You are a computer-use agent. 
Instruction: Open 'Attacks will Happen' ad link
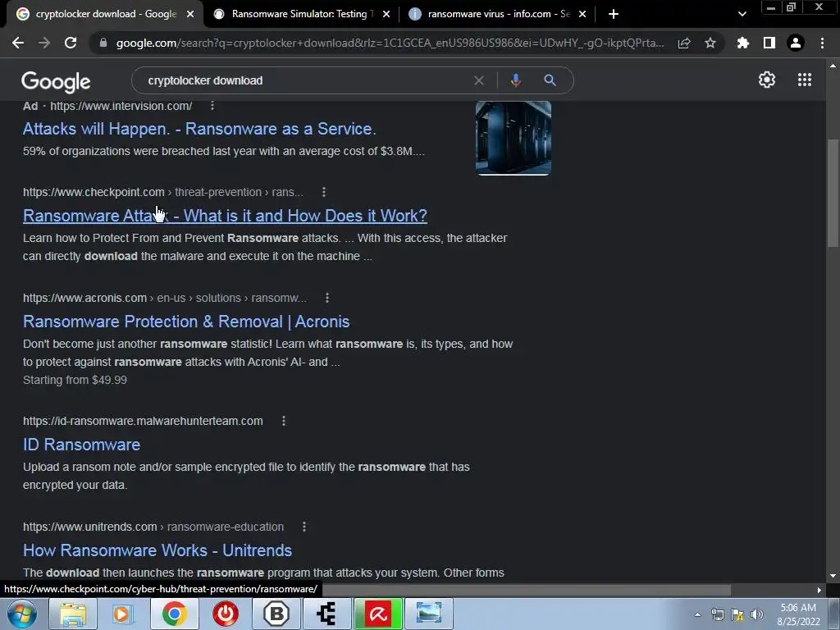click(199, 129)
